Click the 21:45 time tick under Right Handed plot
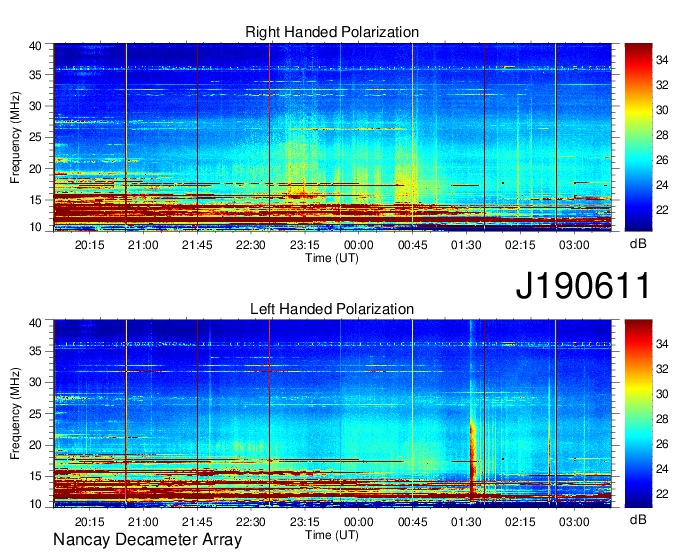 coord(197,245)
